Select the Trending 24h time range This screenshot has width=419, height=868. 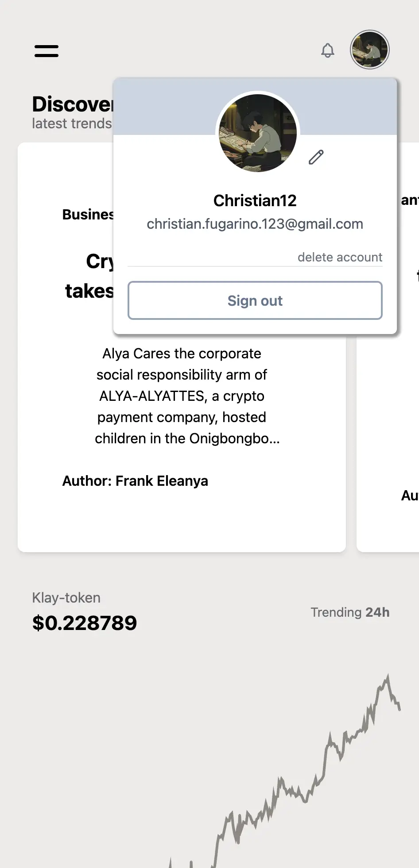(x=350, y=612)
